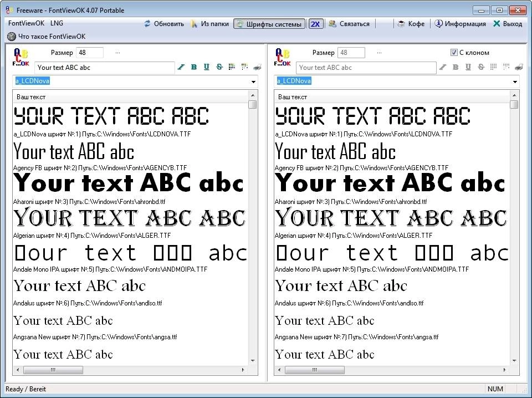
Task: Click left pane horizontal scrollbar thumb
Action: click(x=53, y=370)
